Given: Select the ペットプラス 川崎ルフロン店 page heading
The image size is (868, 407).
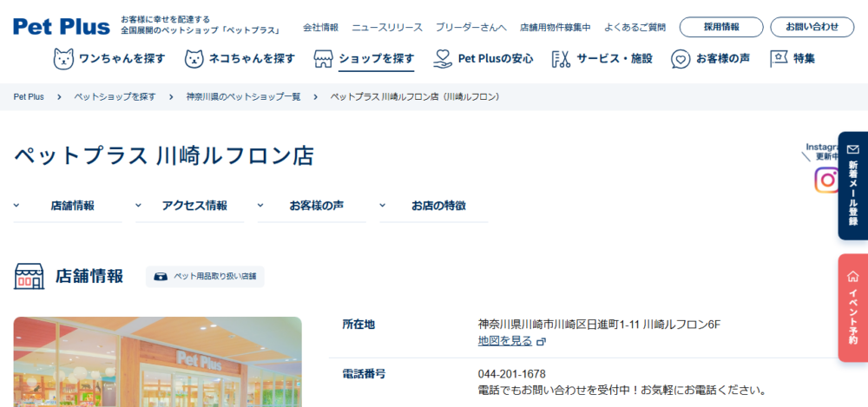Looking at the screenshot, I should [x=163, y=156].
